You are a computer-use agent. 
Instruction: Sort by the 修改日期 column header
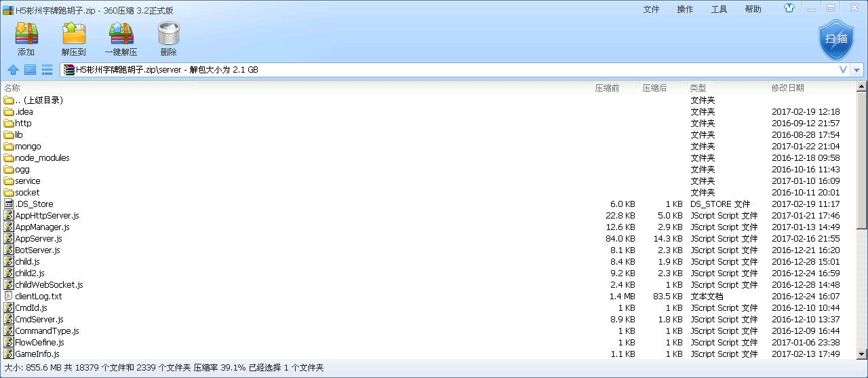click(x=787, y=88)
